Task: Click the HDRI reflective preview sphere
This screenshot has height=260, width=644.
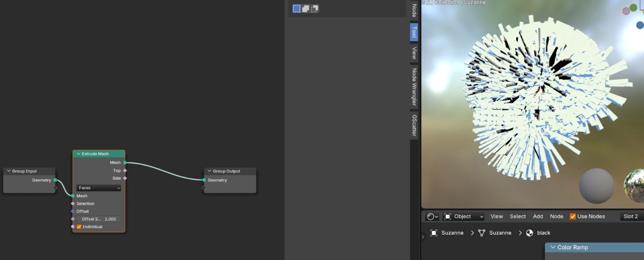Action: (634, 186)
